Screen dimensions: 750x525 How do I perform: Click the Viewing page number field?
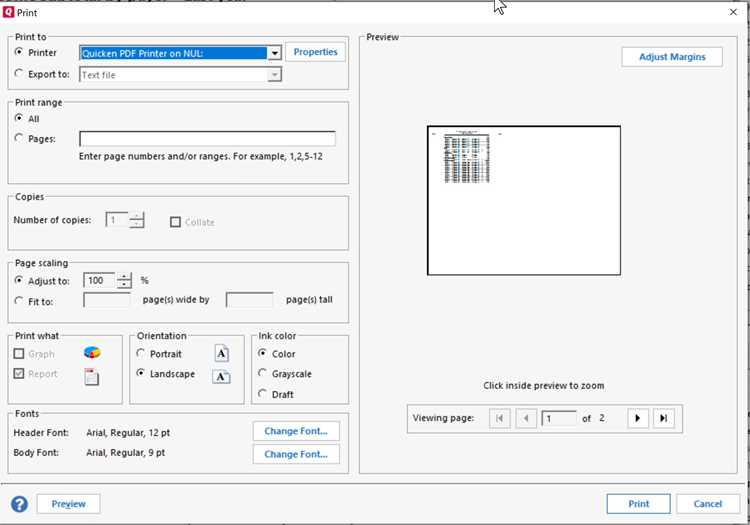pyautogui.click(x=559, y=418)
